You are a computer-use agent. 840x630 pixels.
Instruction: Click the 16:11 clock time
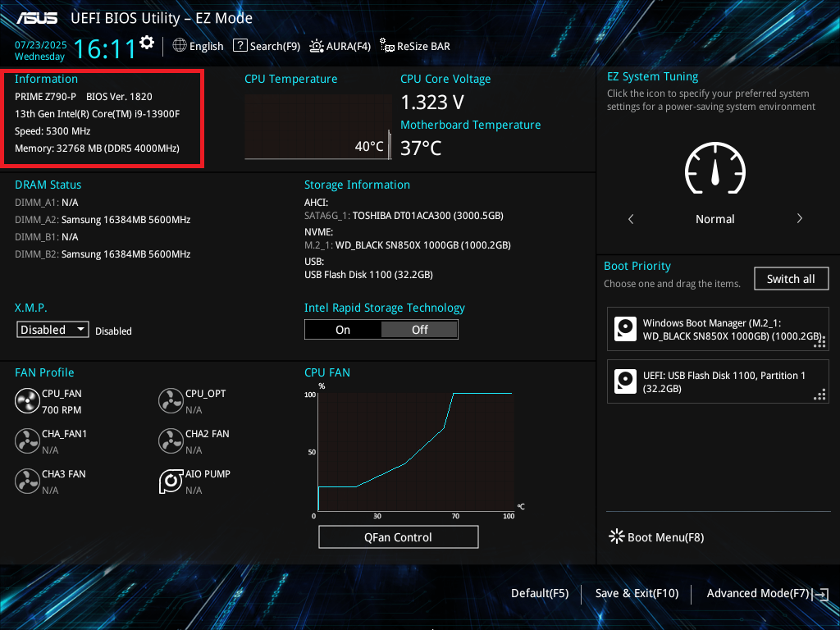(105, 48)
